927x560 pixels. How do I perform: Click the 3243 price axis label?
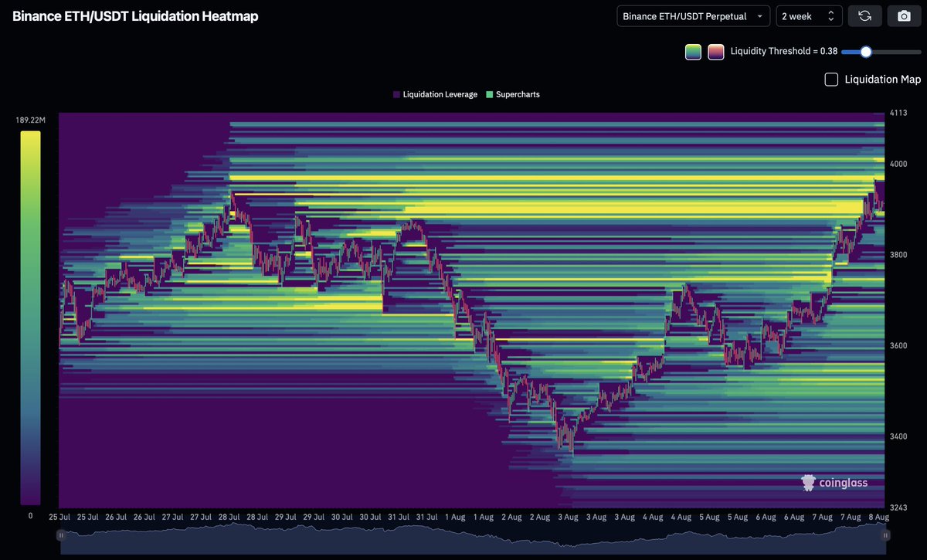(x=898, y=507)
